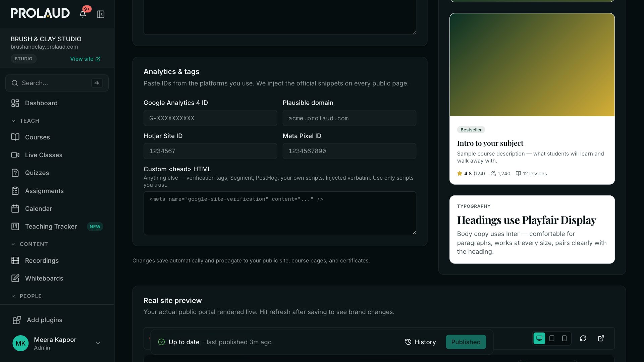Click the Published button
Viewport: 644px width, 362px height.
(x=466, y=342)
